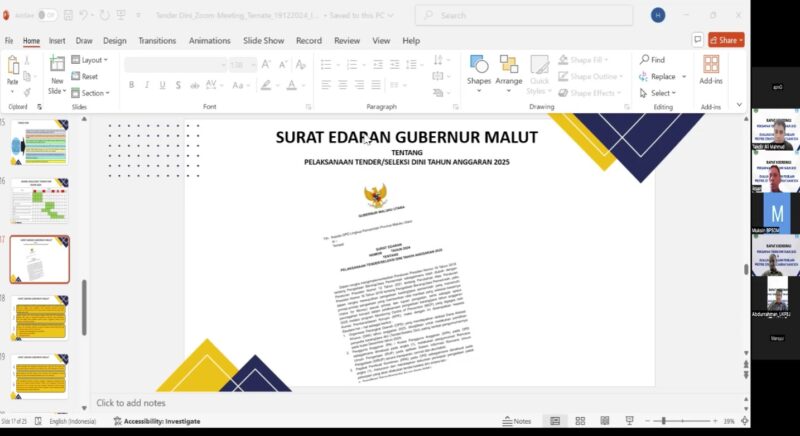
Task: Open the Animations tab
Action: pyautogui.click(x=209, y=41)
